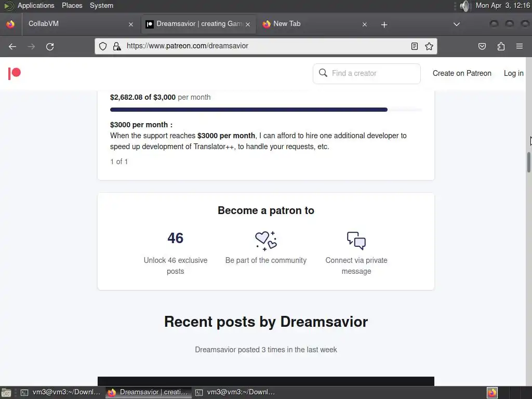This screenshot has height=399, width=532.
Task: Click the browser forward arrow
Action: coord(31,46)
